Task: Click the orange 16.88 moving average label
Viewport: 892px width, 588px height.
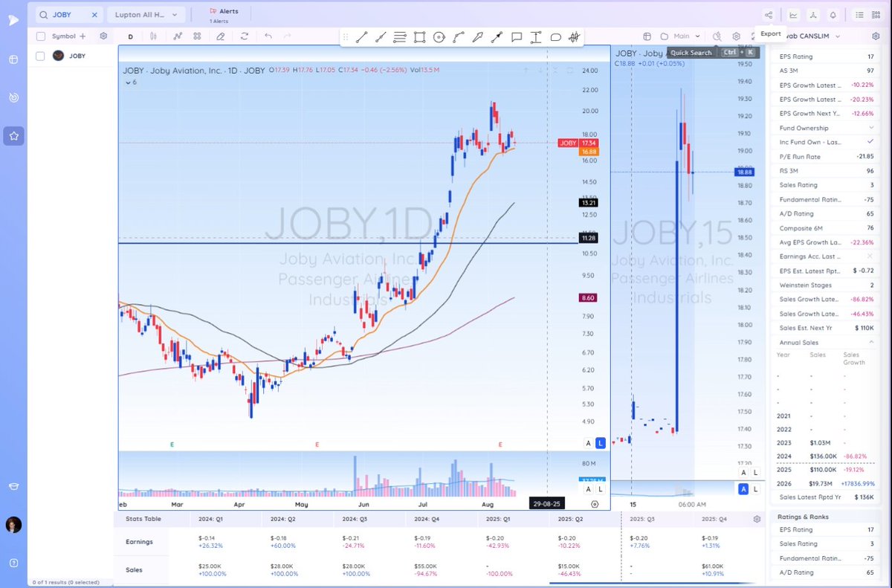Action: coord(588,152)
